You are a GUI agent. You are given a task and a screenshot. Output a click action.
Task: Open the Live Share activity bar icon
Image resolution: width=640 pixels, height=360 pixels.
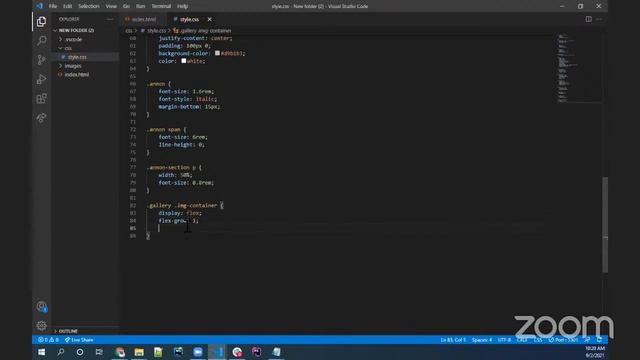point(41,118)
